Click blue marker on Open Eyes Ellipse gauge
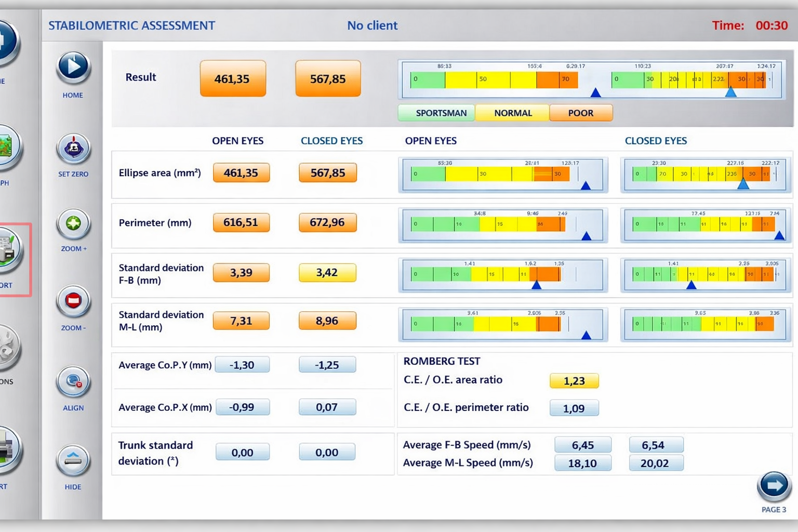Screen dimensions: 798x532 coord(586,186)
